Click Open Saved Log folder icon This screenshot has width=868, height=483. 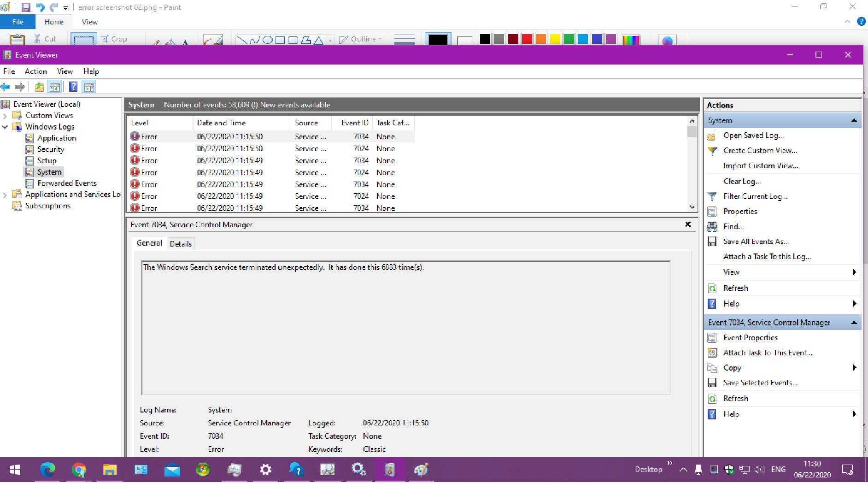pos(712,136)
